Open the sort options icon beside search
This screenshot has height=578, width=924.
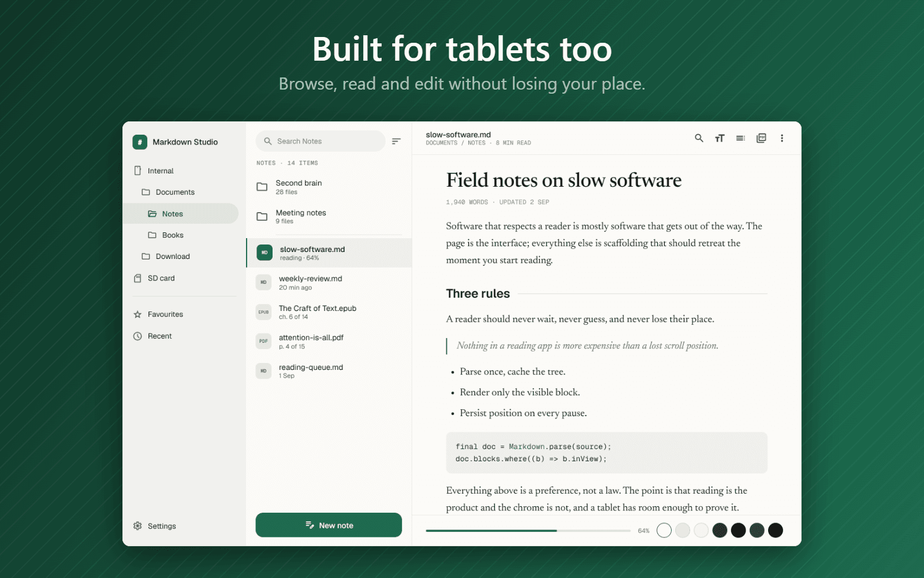[x=396, y=141]
